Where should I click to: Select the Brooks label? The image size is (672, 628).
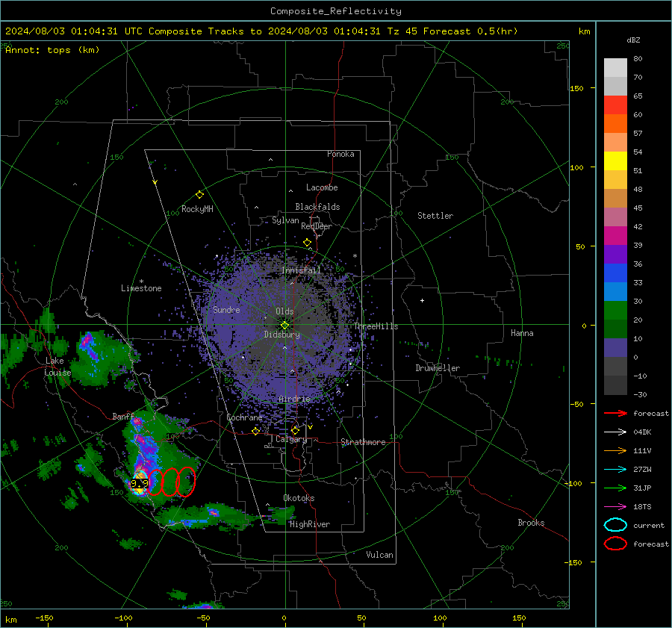(x=531, y=523)
